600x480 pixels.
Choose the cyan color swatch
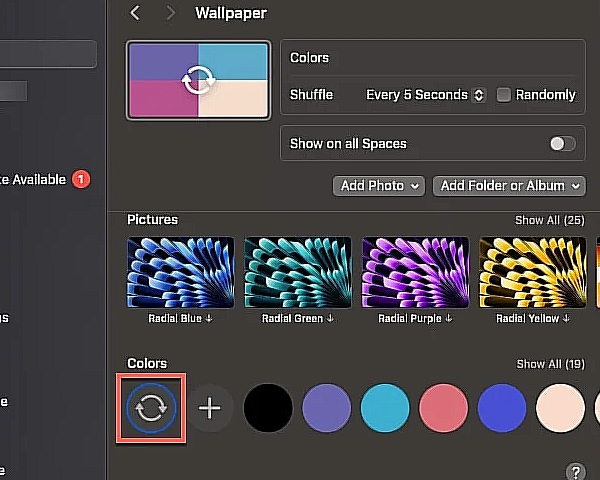click(x=385, y=408)
